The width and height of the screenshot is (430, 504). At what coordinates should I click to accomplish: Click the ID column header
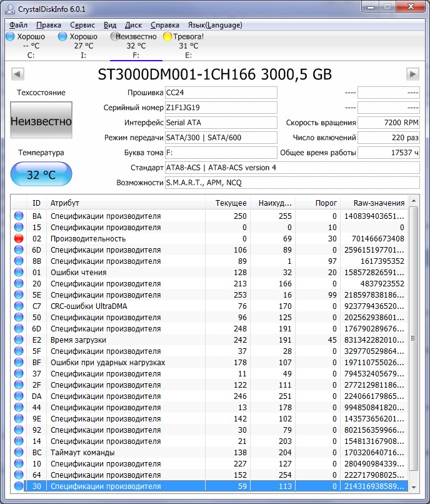36,203
